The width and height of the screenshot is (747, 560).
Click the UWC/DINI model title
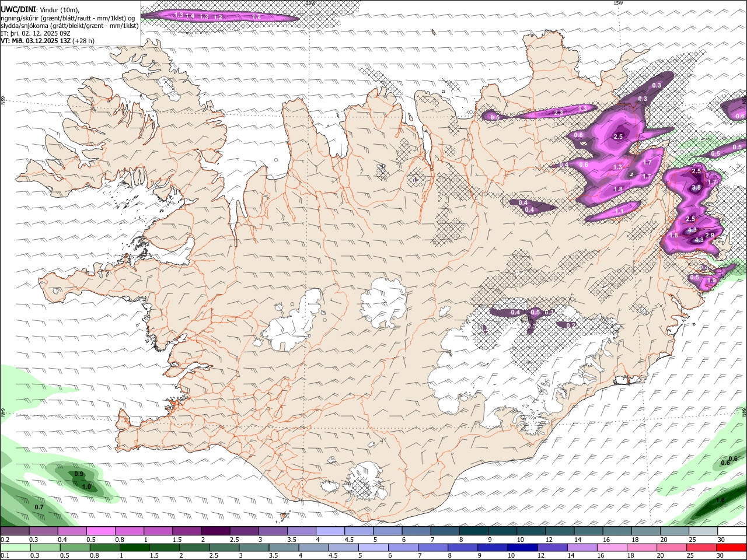click(x=18, y=10)
